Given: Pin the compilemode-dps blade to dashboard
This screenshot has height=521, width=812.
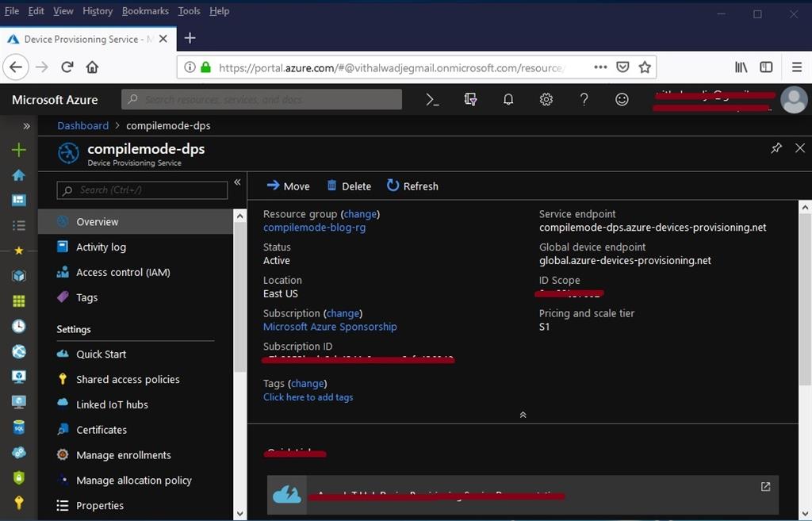Looking at the screenshot, I should tap(776, 147).
